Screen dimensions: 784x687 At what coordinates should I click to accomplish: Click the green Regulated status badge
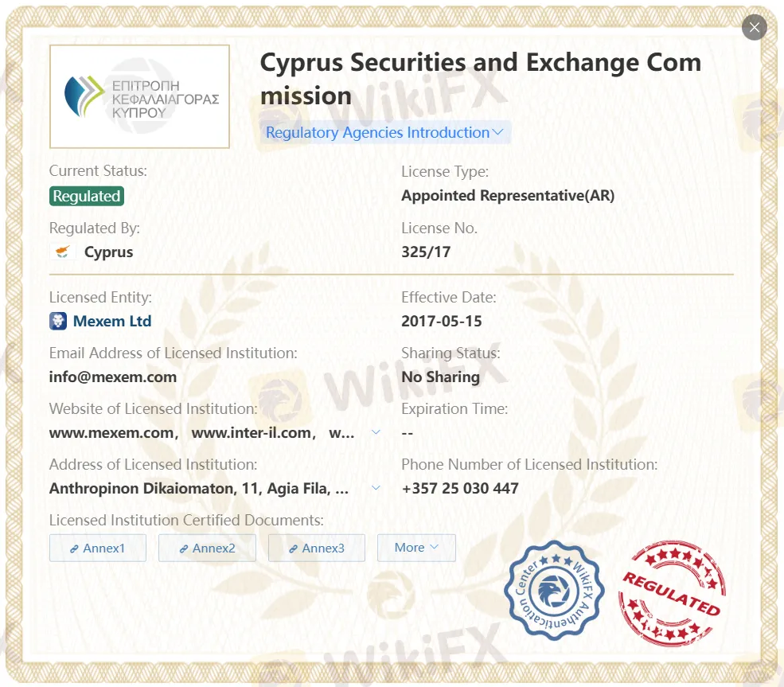click(87, 196)
